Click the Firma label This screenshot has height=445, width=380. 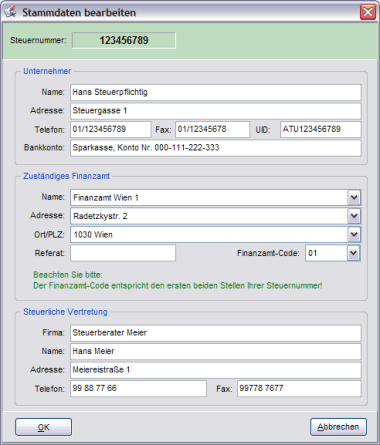[x=53, y=333]
